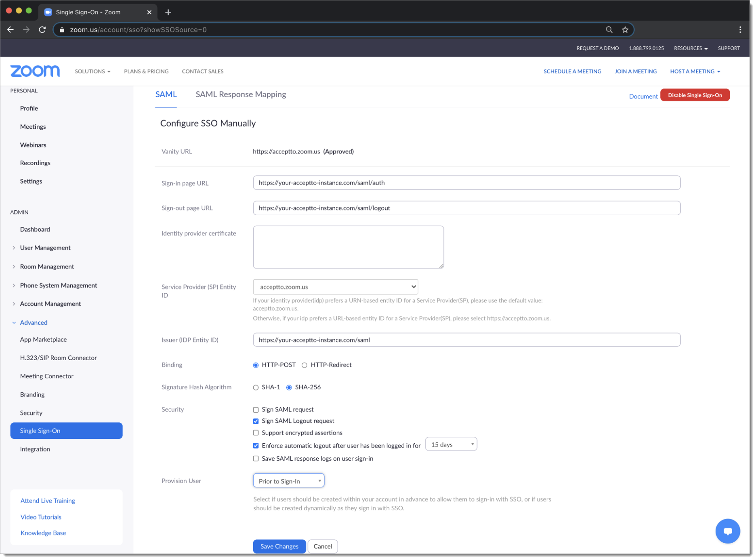
Task: Switch to SAML Response Mapping tab
Action: (241, 94)
